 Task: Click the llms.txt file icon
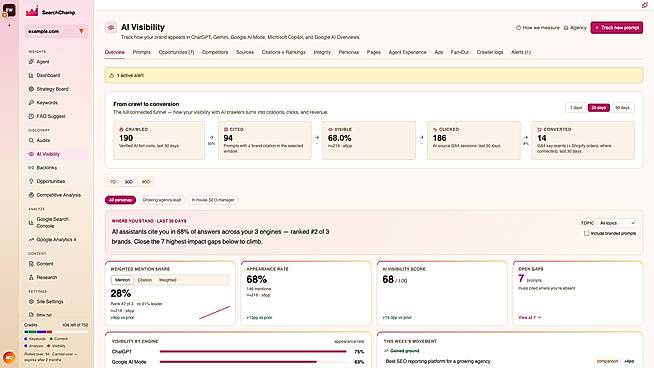click(x=31, y=315)
